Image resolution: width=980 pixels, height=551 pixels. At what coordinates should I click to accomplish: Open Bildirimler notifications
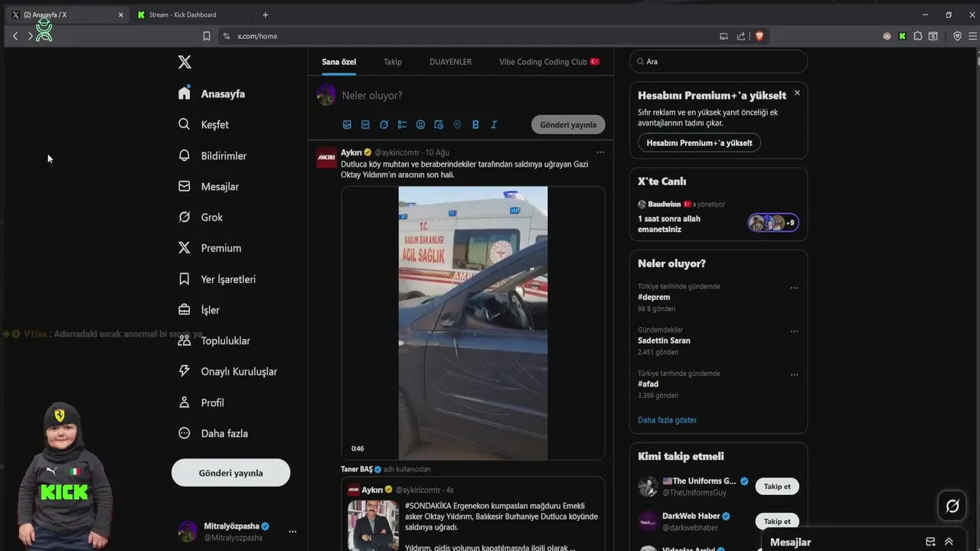(212, 155)
